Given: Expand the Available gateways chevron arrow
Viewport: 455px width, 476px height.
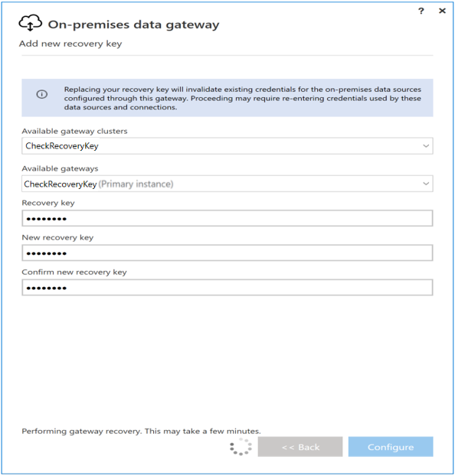Looking at the screenshot, I should pyautogui.click(x=426, y=184).
